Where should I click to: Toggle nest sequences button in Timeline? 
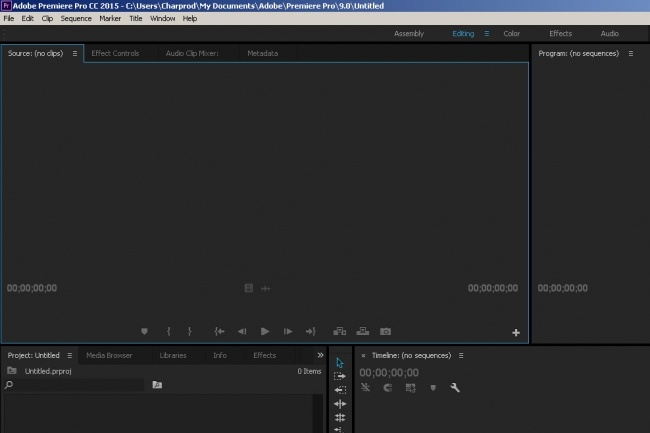coord(365,388)
